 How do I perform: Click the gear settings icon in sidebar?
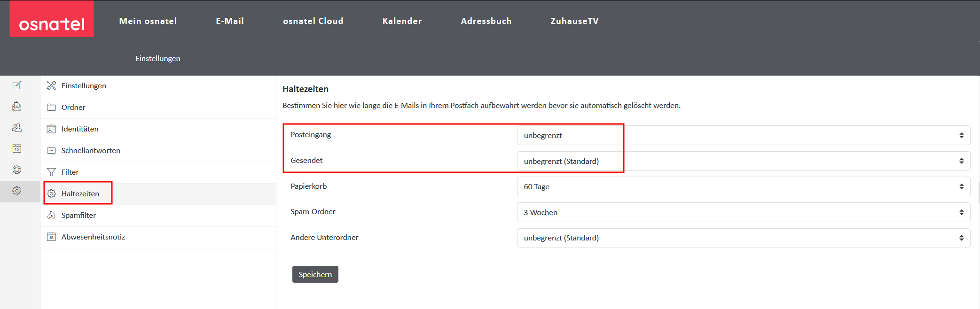click(x=17, y=191)
